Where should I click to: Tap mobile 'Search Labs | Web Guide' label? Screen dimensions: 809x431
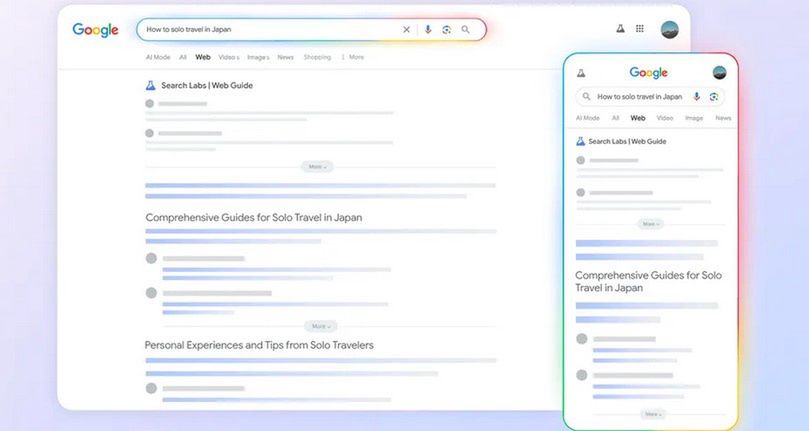627,141
